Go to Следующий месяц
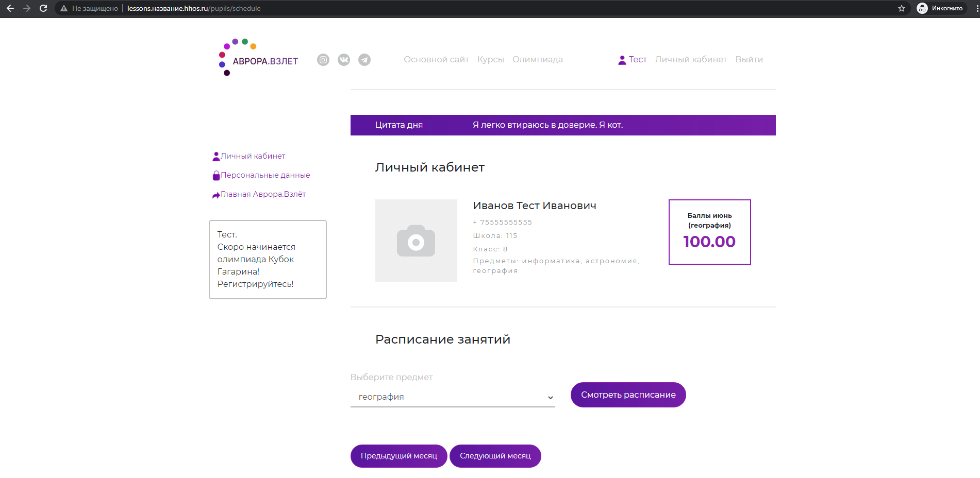This screenshot has width=980, height=478. [x=495, y=456]
